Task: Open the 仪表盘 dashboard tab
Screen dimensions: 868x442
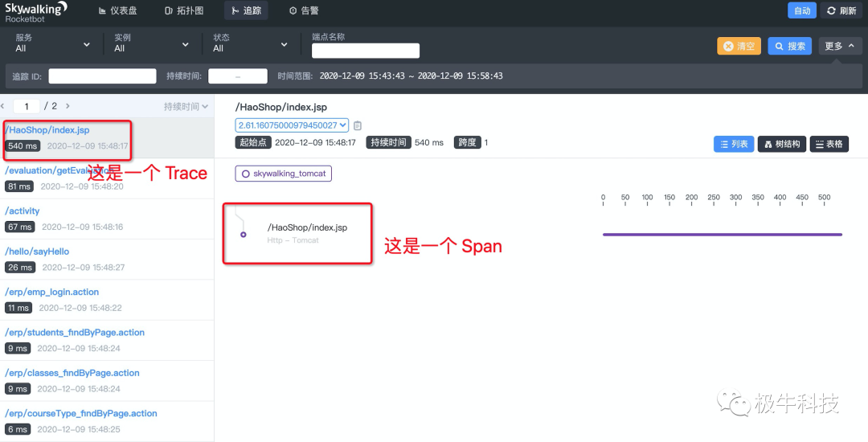Action: pyautogui.click(x=117, y=10)
